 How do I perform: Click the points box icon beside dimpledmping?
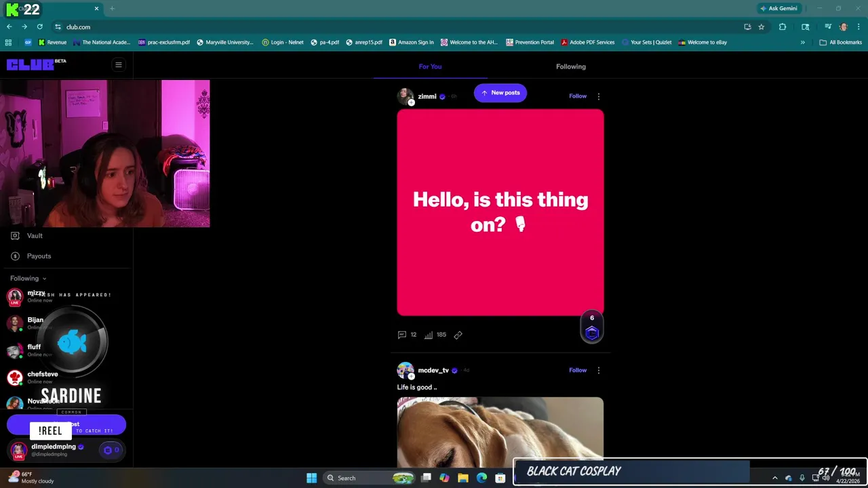coord(111,450)
